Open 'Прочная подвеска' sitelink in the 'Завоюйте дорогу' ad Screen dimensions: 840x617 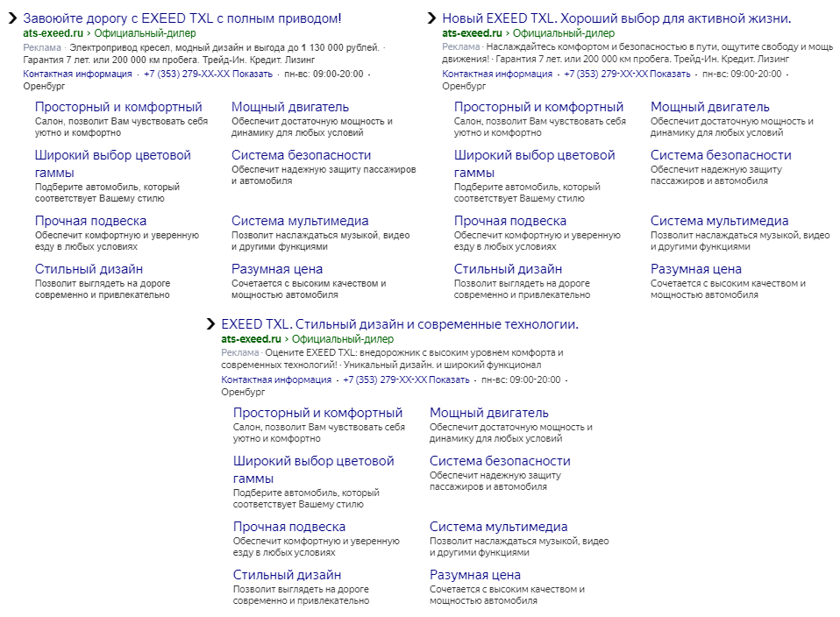(x=90, y=221)
